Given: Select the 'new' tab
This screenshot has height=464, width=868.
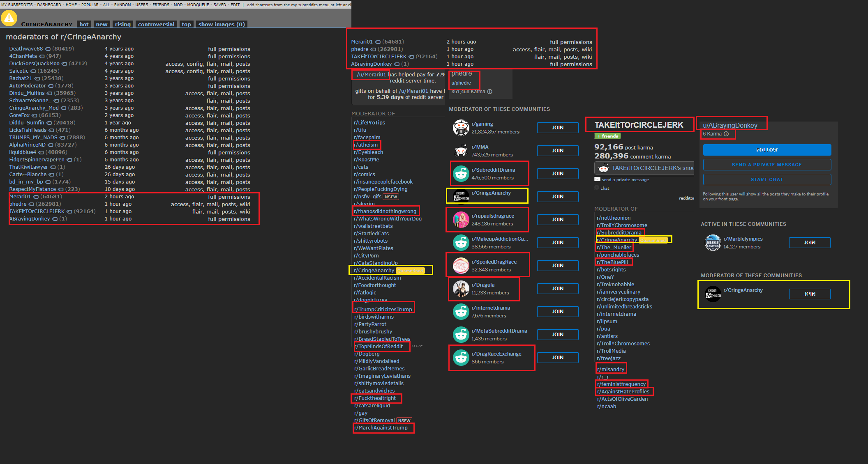Looking at the screenshot, I should click(102, 24).
